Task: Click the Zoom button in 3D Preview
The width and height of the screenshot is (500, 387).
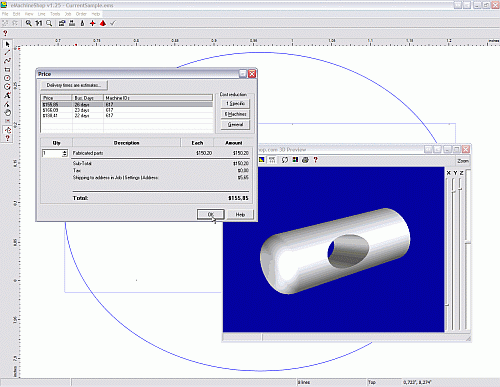Action: 463,161
